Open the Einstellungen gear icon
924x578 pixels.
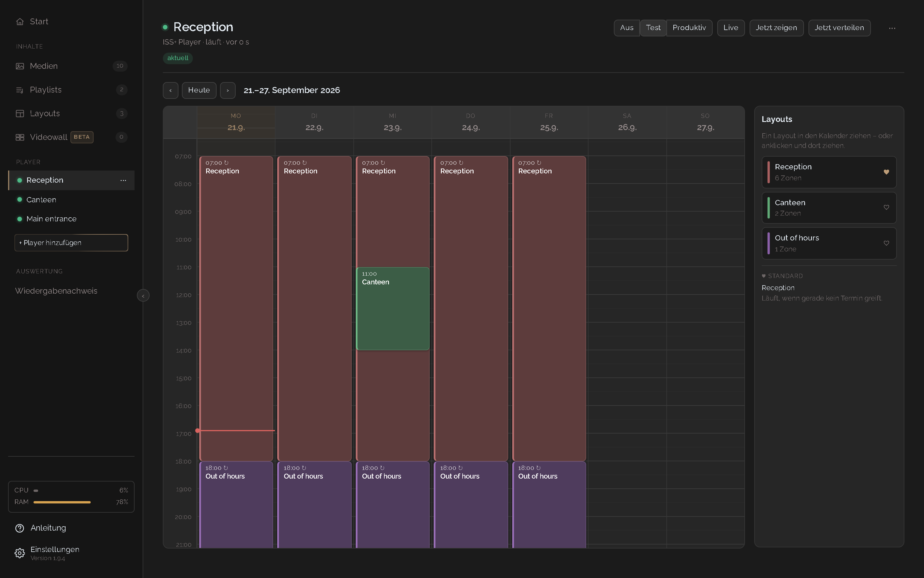[19, 553]
